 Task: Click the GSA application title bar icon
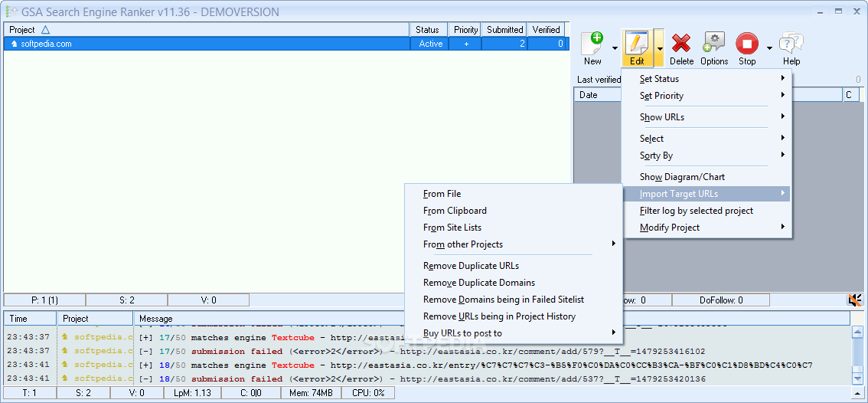click(11, 11)
